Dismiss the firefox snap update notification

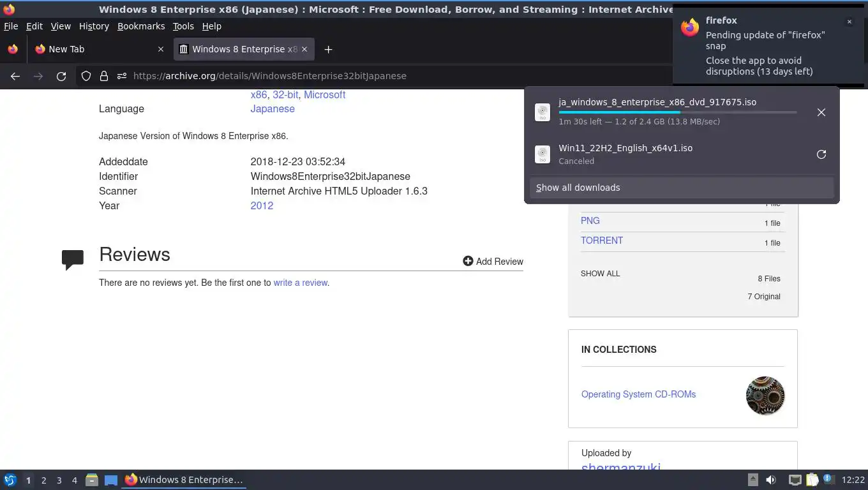pos(849,22)
